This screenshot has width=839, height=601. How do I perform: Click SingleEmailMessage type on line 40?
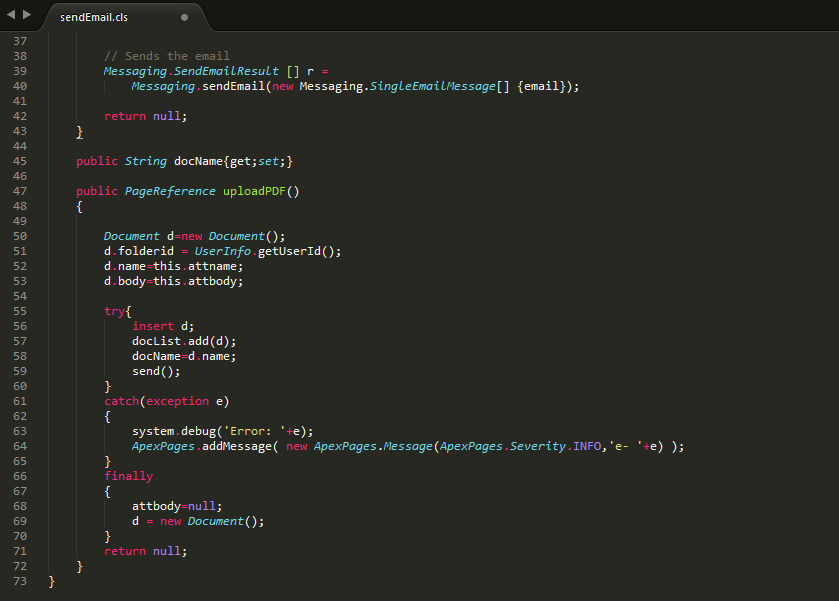(x=432, y=86)
